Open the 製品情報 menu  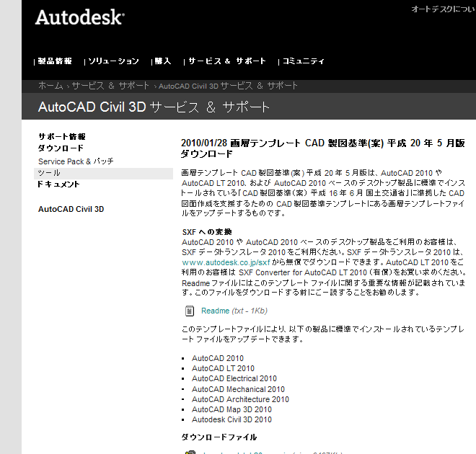(x=55, y=61)
